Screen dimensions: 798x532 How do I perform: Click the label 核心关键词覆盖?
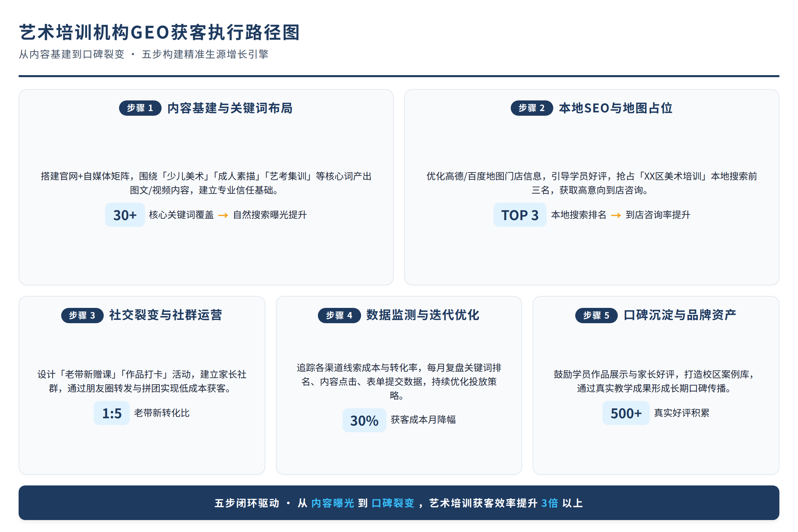point(182,215)
